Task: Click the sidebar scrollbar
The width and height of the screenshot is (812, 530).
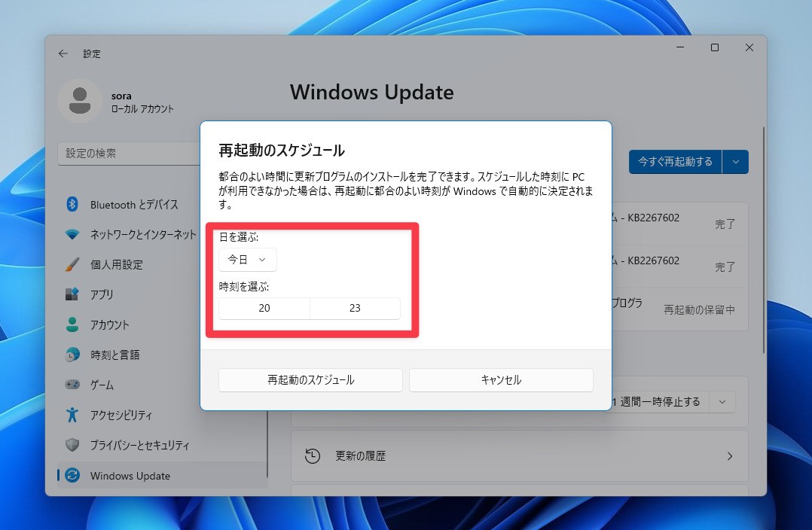Action: point(267,443)
